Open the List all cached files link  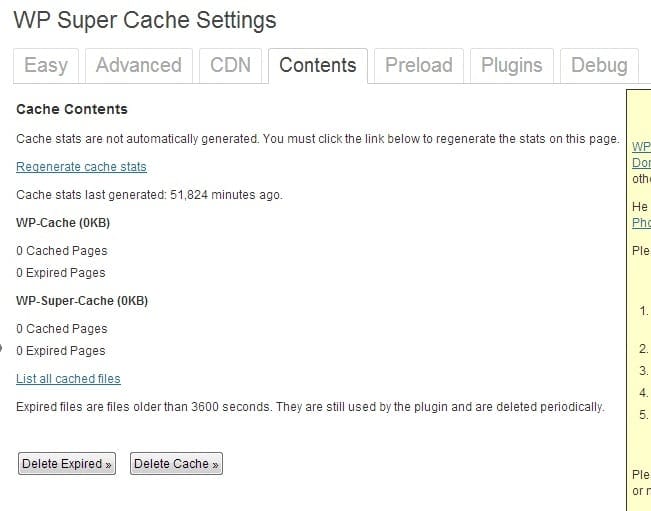pyautogui.click(x=68, y=379)
